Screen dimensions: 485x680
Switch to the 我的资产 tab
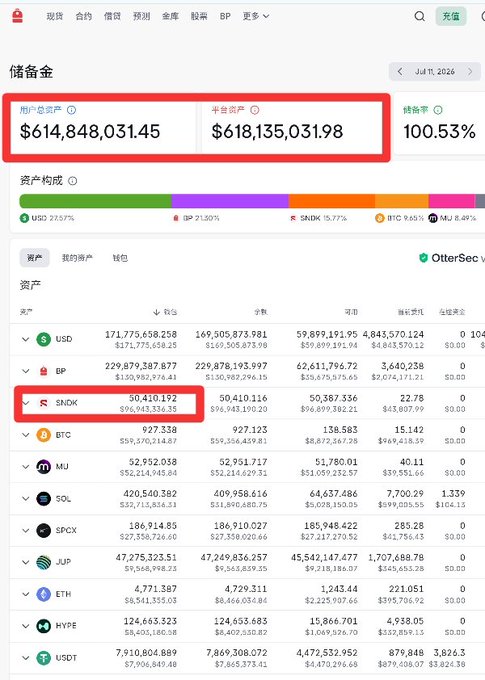[77, 258]
